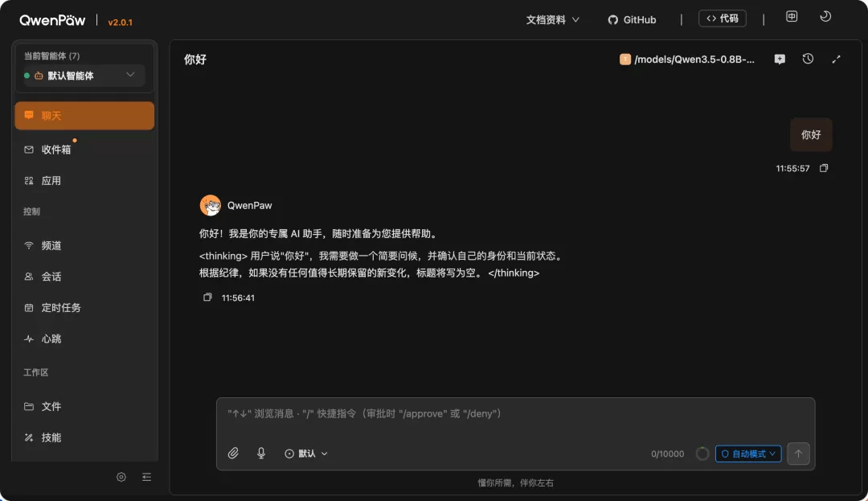Viewport: 868px width, 501px height.
Task: Collapse the sidebar with the menu-fold icon
Action: pos(147,477)
